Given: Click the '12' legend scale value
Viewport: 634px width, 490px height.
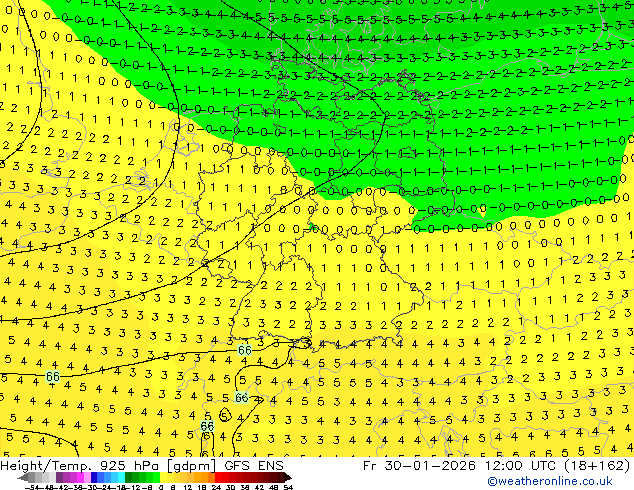Looking at the screenshot, I should 188,488.
